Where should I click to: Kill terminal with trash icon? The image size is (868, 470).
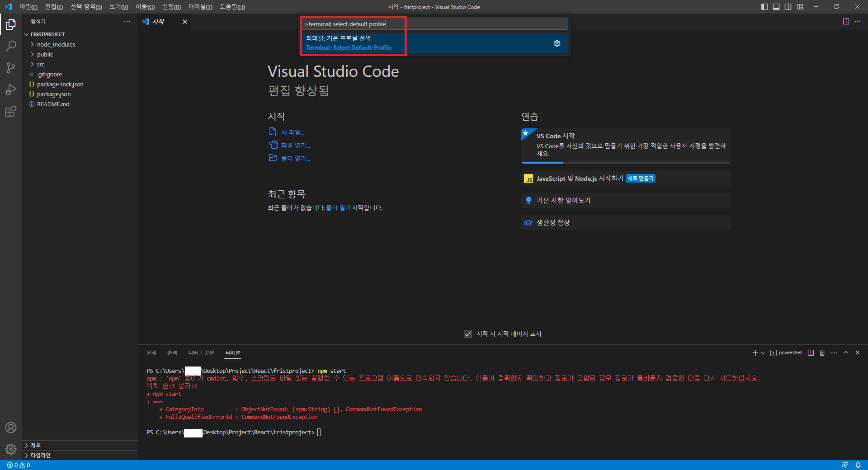pyautogui.click(x=822, y=353)
